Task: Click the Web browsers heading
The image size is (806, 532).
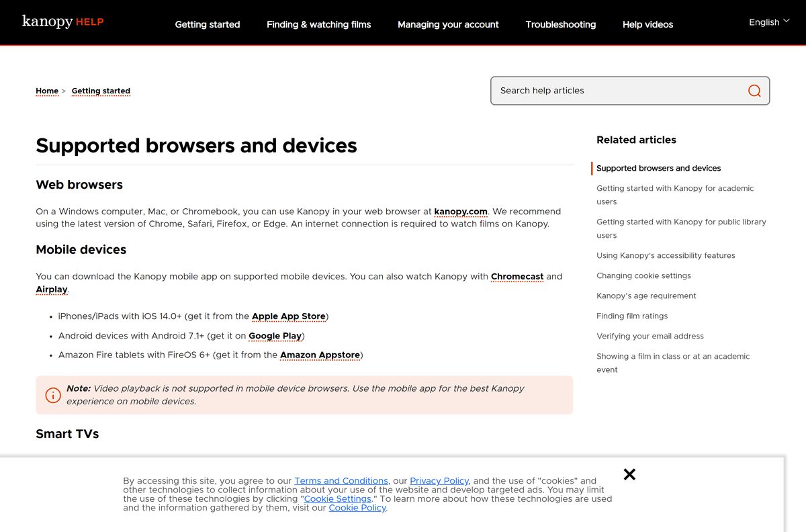Action: pyautogui.click(x=79, y=185)
